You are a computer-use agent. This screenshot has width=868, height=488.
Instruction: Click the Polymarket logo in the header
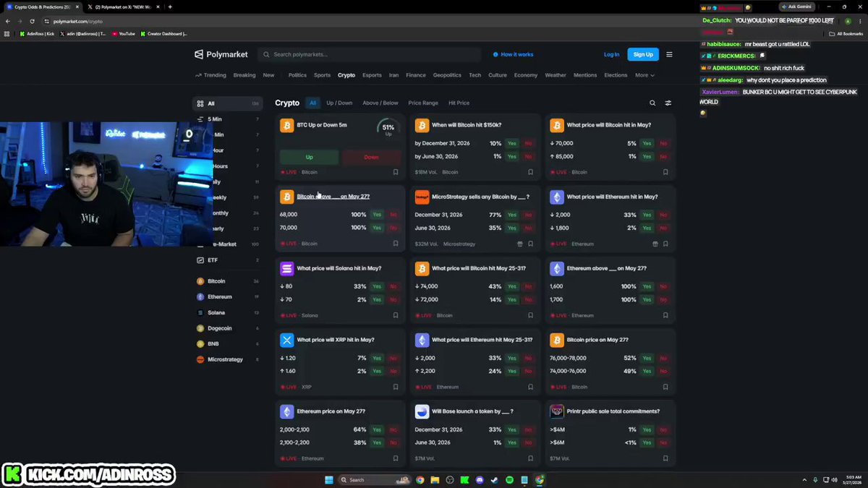pyautogui.click(x=221, y=54)
